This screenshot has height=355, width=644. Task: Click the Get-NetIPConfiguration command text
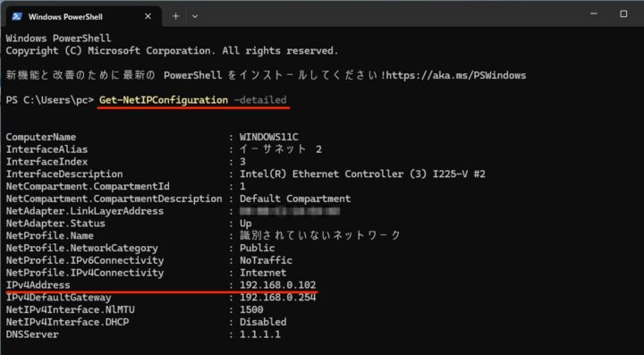coord(164,100)
